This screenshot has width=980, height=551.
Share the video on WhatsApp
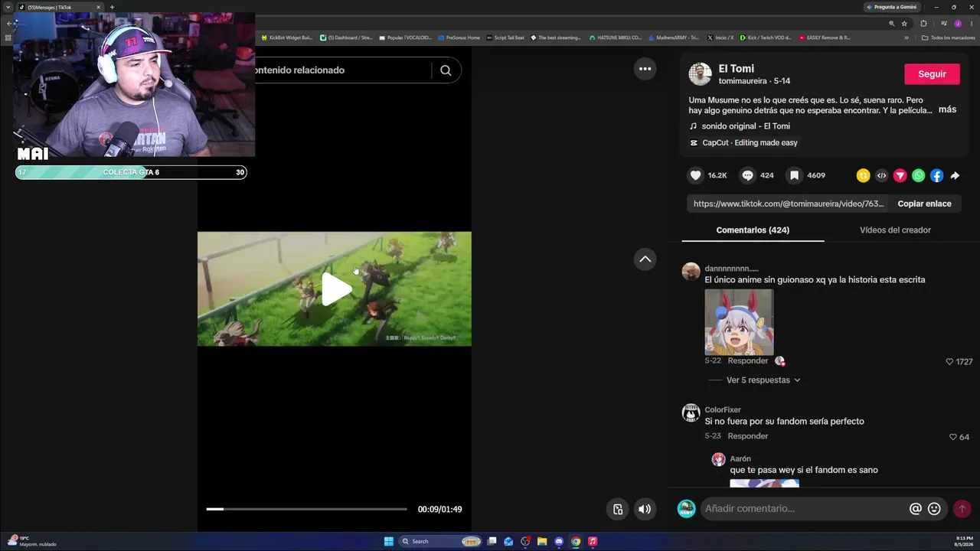click(x=918, y=175)
